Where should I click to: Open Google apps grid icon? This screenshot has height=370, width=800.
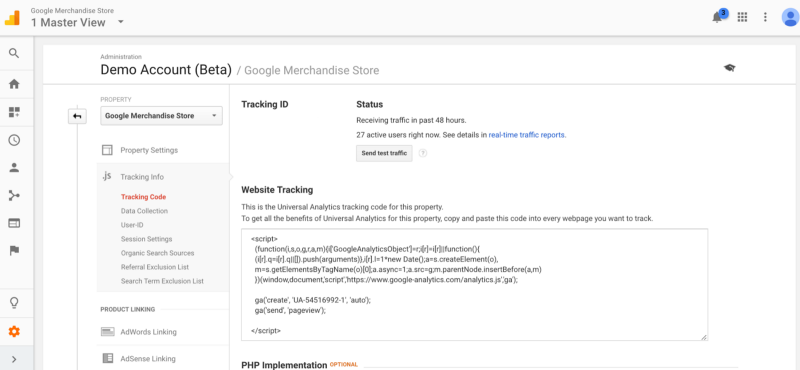[742, 17]
